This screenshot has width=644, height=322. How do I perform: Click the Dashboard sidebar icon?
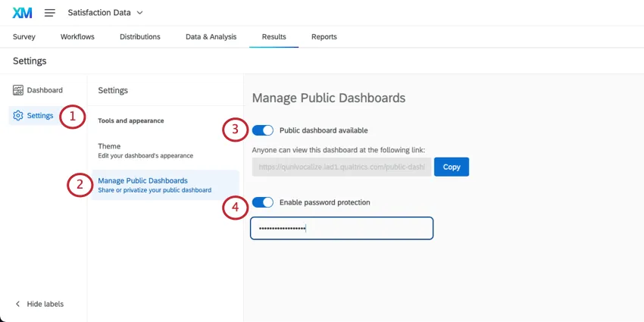coord(18,90)
